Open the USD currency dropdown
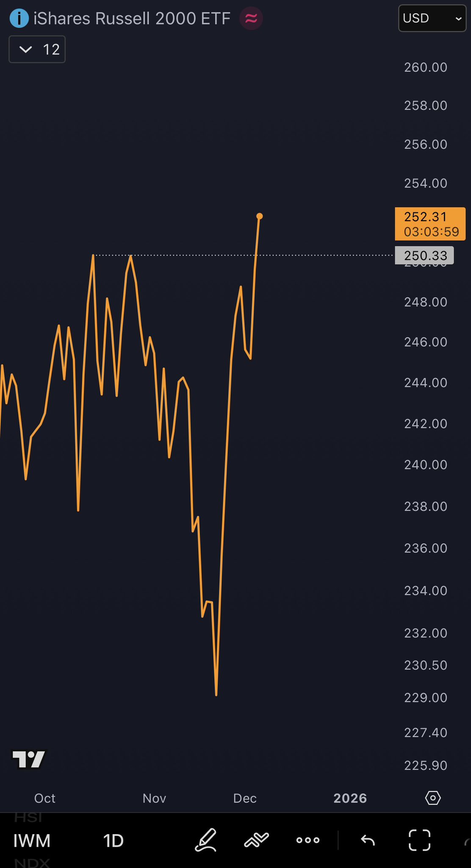Image resolution: width=471 pixels, height=868 pixels. tap(432, 18)
